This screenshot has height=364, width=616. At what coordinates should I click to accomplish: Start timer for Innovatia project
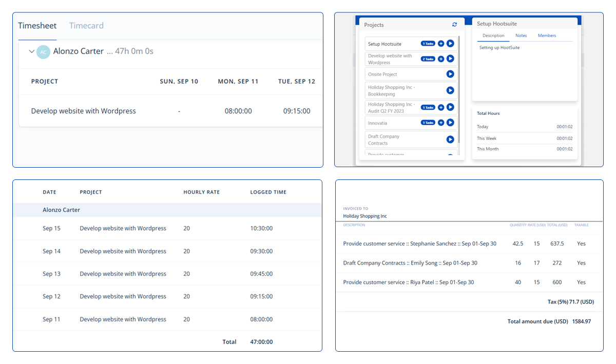[450, 123]
